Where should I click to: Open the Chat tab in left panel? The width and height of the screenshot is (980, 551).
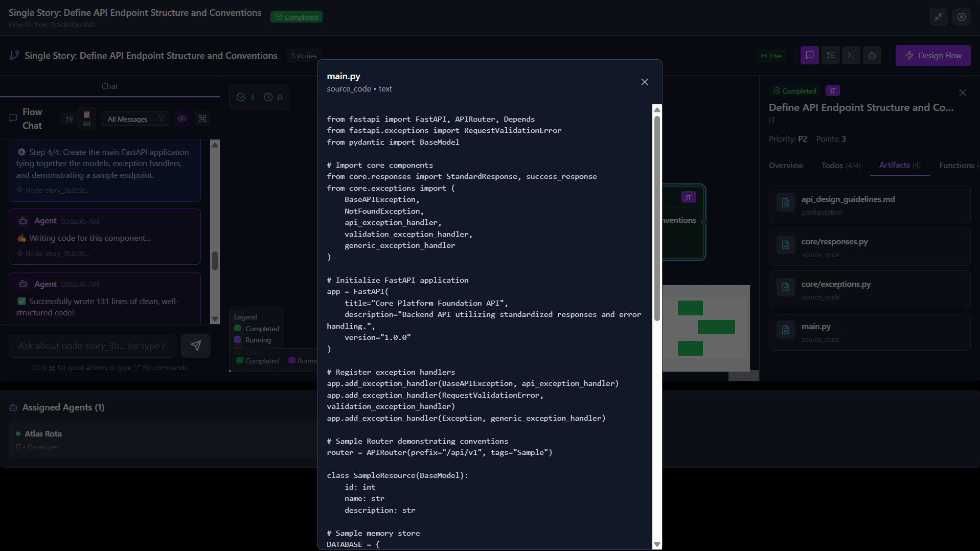tap(109, 86)
